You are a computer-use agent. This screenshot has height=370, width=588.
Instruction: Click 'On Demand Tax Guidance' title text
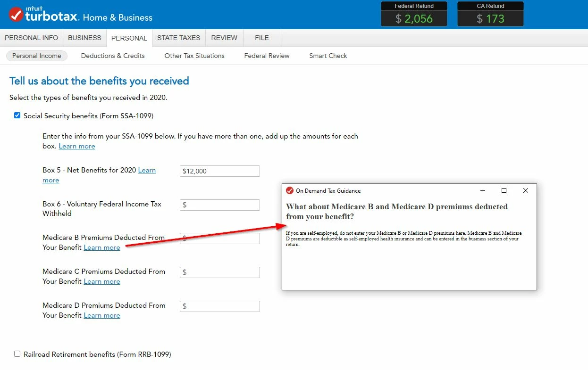(328, 190)
